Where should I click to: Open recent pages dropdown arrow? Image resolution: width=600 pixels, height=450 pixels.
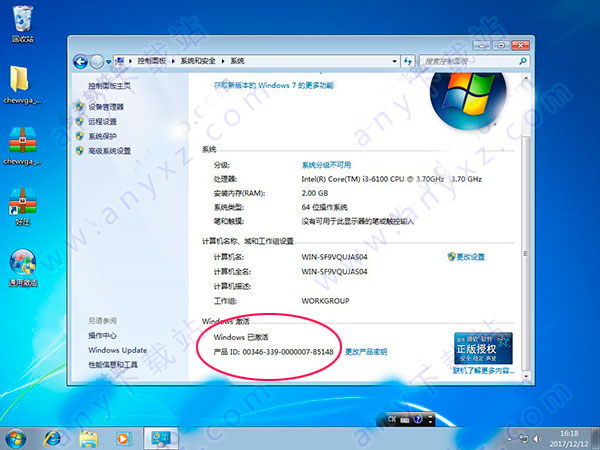pos(109,62)
